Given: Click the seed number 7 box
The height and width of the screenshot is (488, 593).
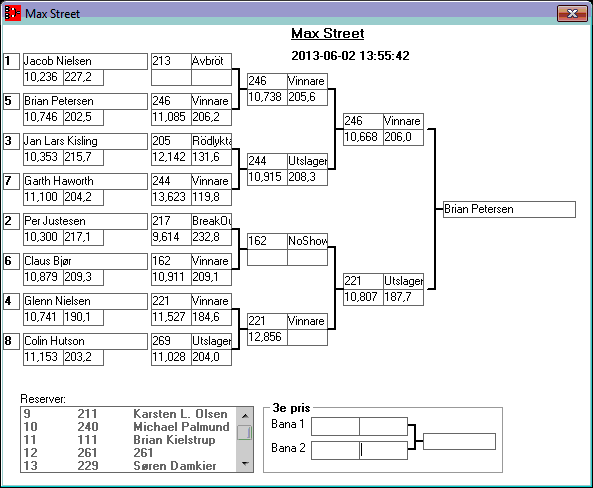Looking at the screenshot, I should [11, 181].
